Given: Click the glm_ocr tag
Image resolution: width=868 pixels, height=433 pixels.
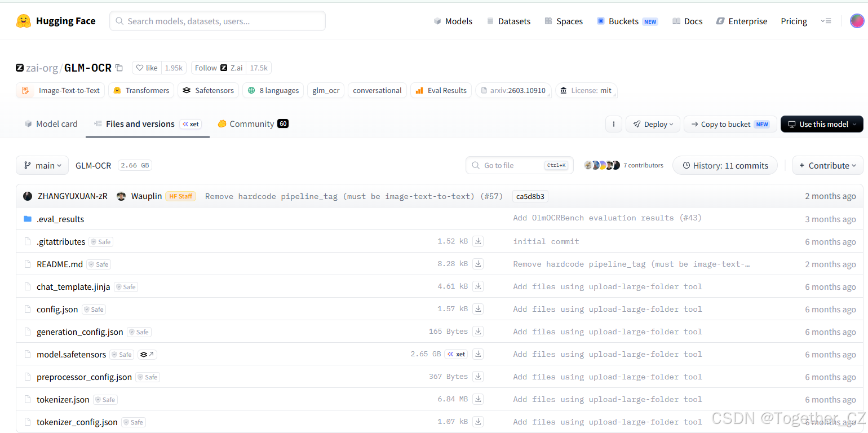Looking at the screenshot, I should (x=326, y=90).
